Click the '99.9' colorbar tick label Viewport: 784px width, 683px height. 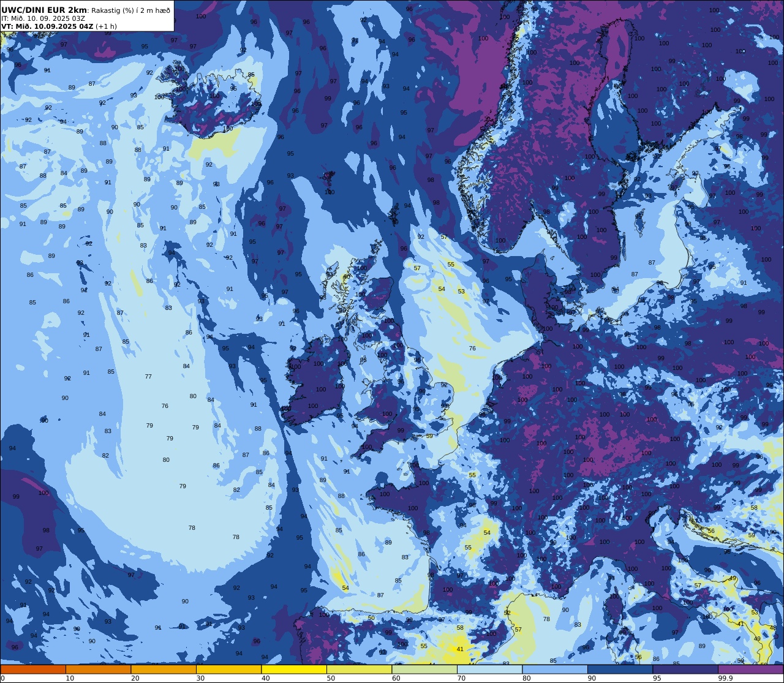[726, 678]
